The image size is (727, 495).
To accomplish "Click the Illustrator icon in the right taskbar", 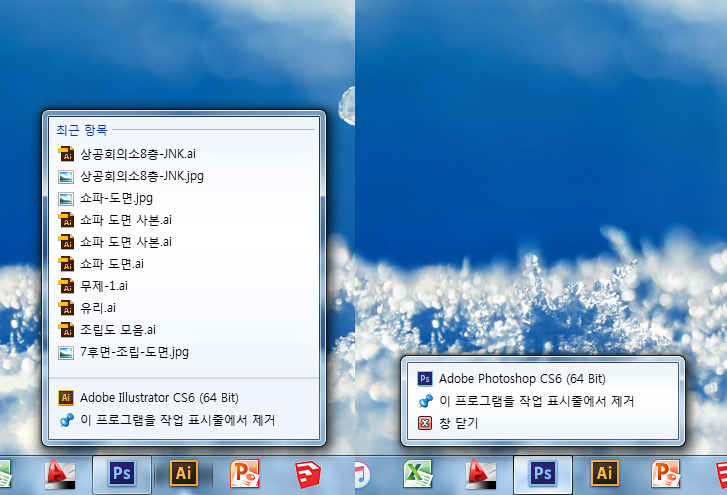I will coord(604,474).
